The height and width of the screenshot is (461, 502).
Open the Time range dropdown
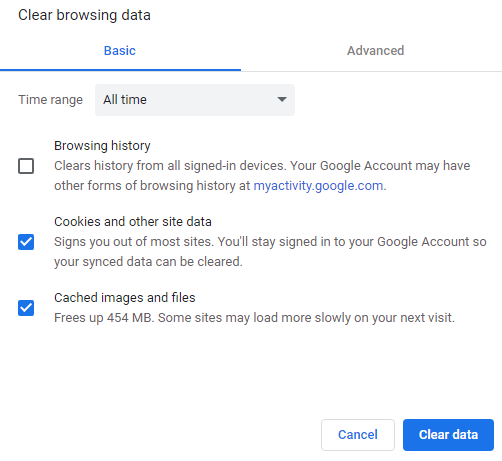[195, 100]
